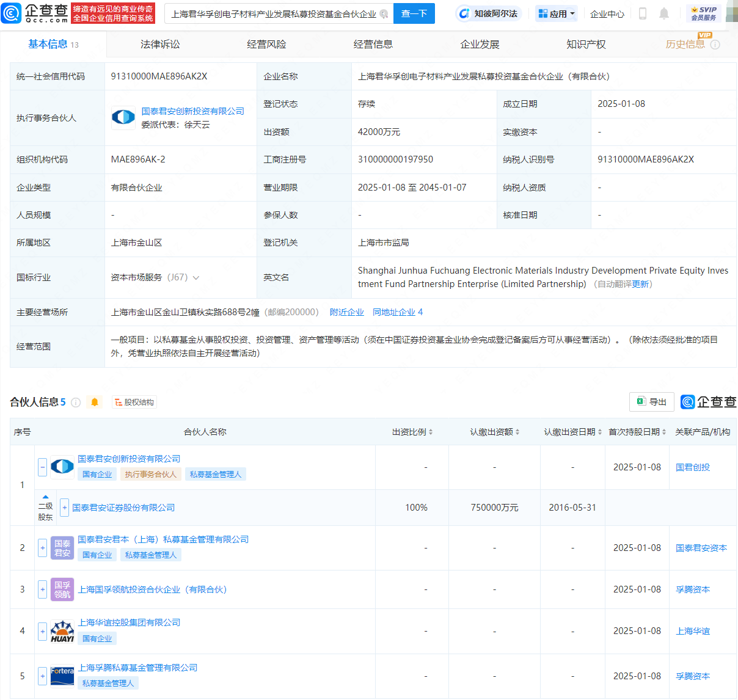The height and width of the screenshot is (700, 738).
Task: Click the 国孚领航 purple logo in row 3
Action: coord(62,589)
